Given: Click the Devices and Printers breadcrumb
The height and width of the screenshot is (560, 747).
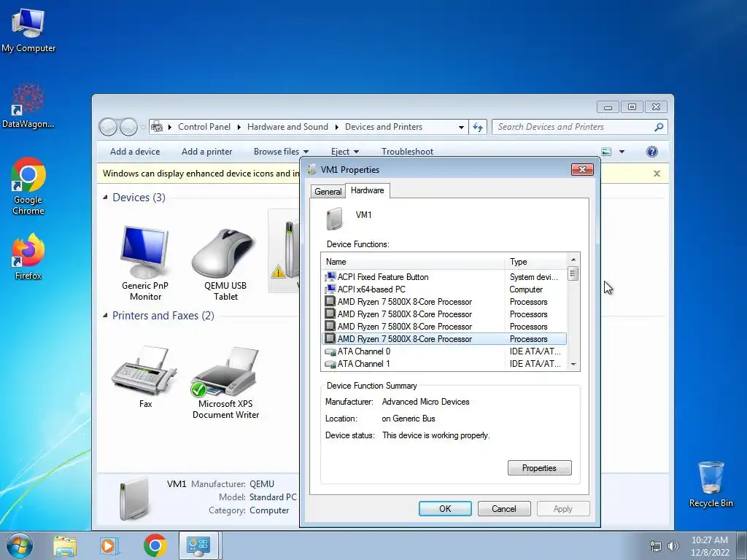Looking at the screenshot, I should [384, 127].
